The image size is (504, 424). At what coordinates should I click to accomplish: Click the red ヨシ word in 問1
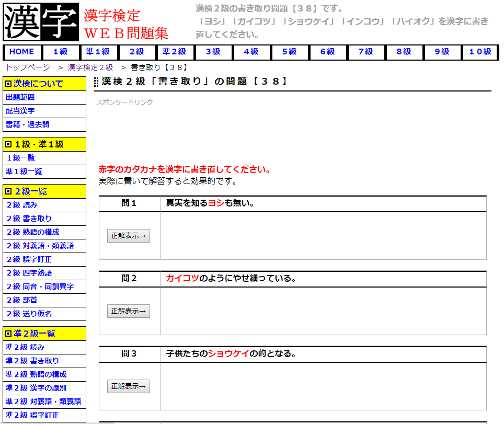[216, 203]
